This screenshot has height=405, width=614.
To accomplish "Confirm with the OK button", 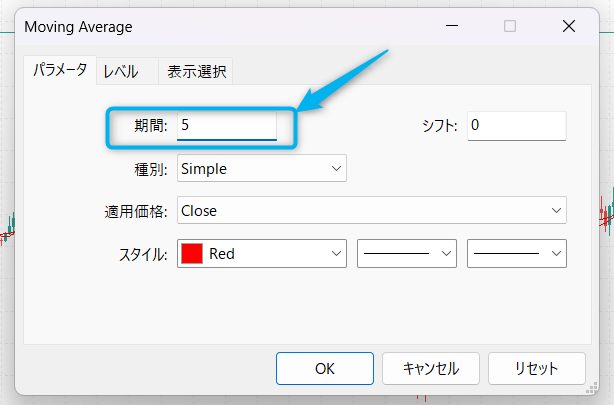I will pos(324,368).
